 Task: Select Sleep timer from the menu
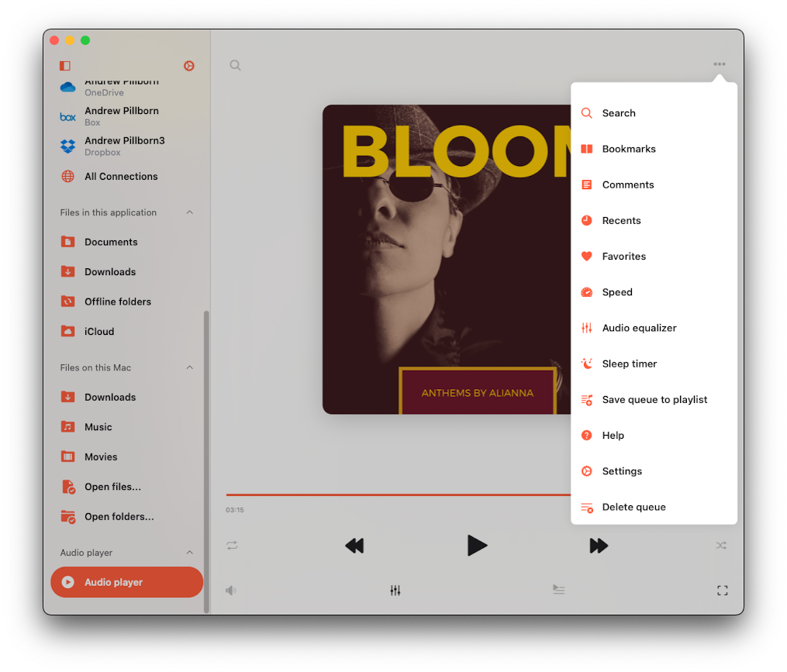coord(629,364)
